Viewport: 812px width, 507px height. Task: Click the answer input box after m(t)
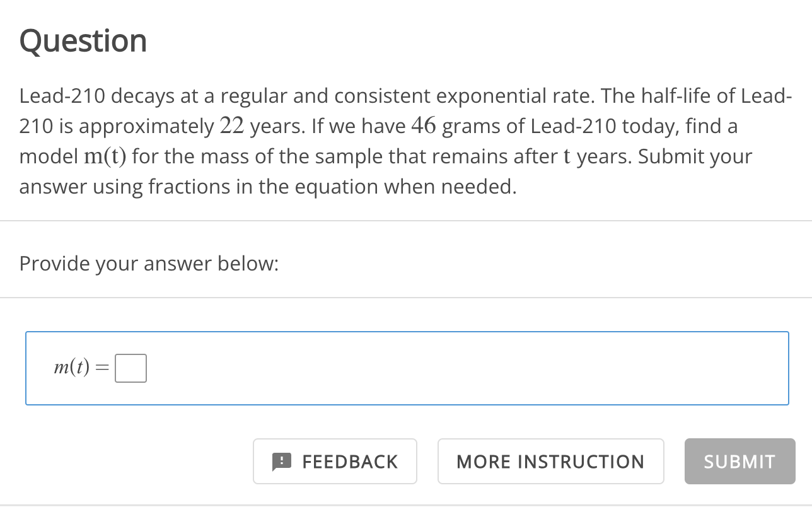pos(130,368)
